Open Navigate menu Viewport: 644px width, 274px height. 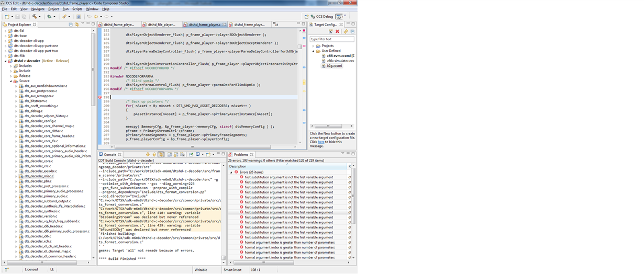[38, 9]
